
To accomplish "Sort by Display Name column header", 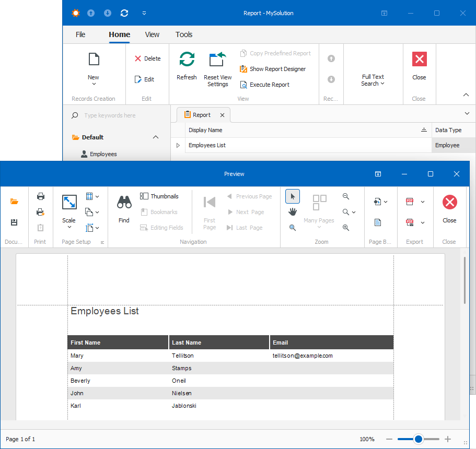I will point(308,130).
